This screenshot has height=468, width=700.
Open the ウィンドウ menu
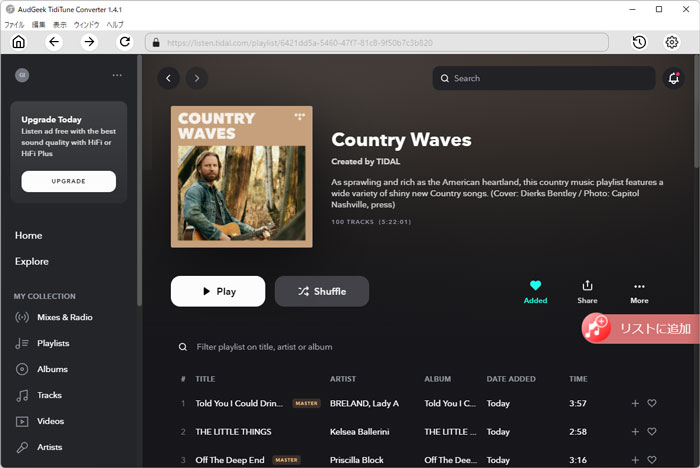click(x=86, y=25)
